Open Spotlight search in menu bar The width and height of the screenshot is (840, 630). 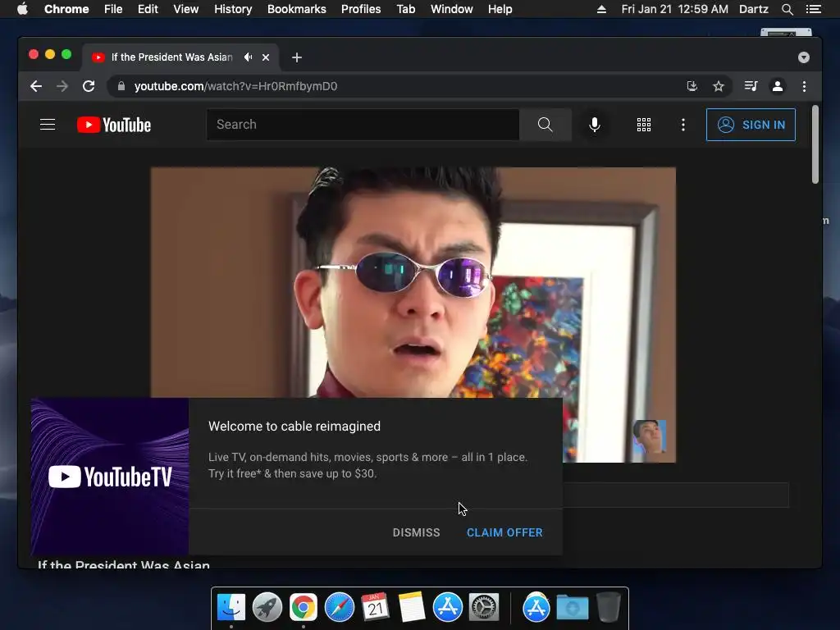[x=787, y=9]
